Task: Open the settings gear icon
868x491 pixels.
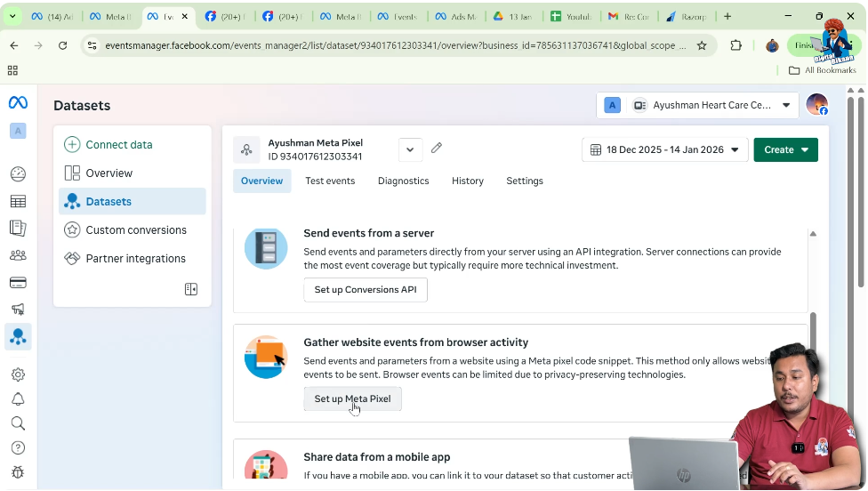Action: click(18, 374)
